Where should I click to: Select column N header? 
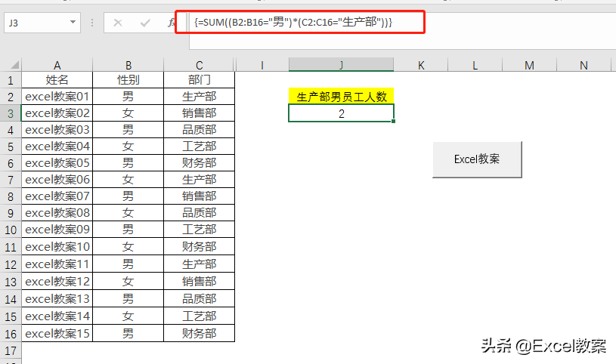(x=583, y=65)
